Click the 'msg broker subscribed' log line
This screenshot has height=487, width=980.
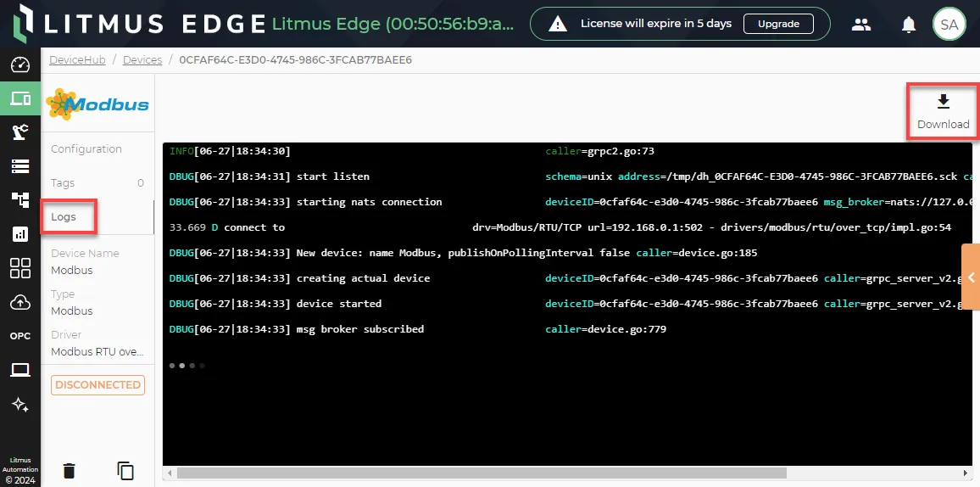click(417, 329)
